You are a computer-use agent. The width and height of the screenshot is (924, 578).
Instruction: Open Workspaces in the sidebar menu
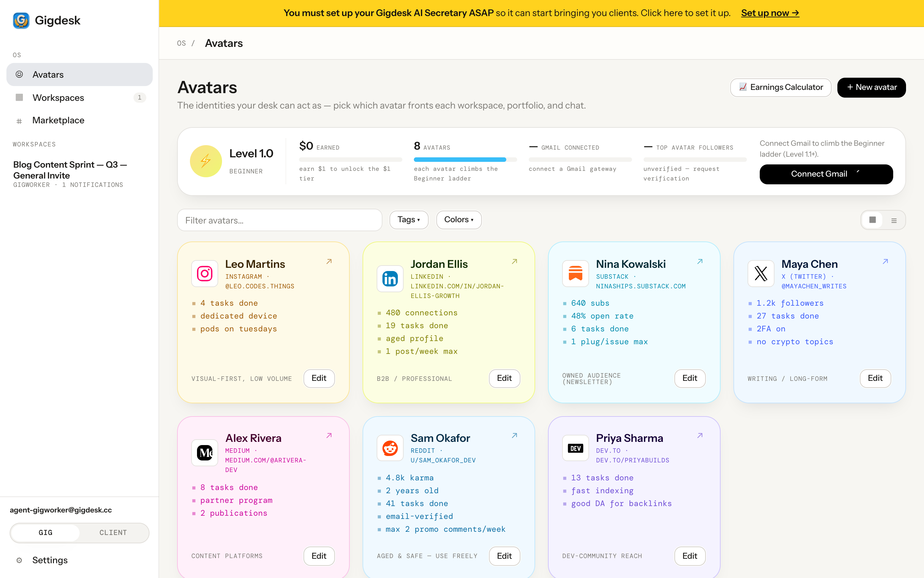80,98
